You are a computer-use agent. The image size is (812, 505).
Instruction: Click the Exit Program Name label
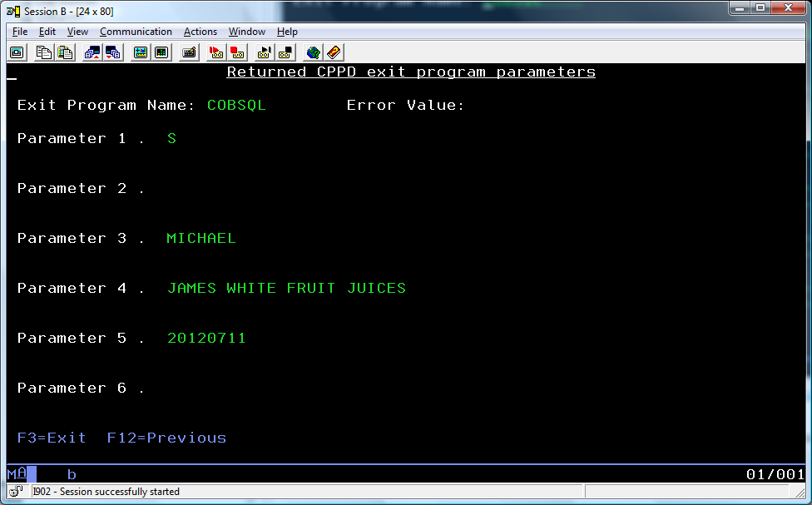click(106, 105)
